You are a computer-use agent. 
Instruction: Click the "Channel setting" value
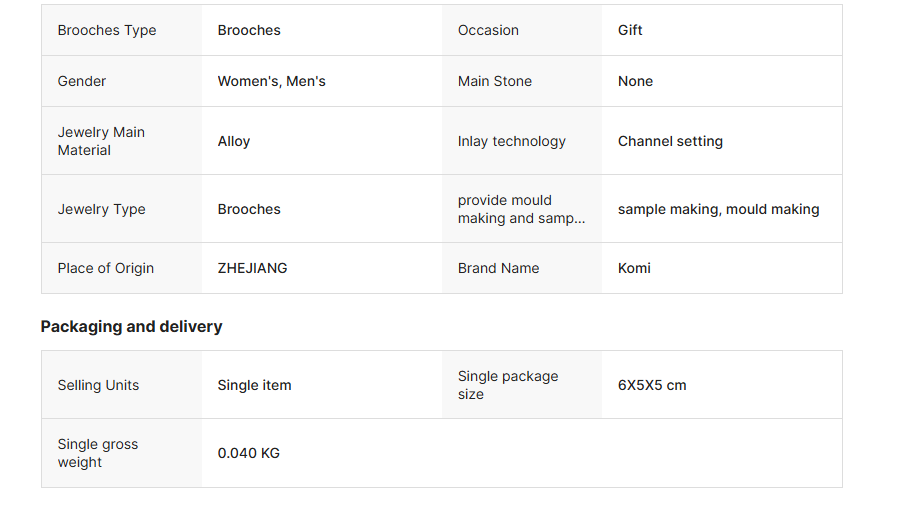click(x=670, y=141)
